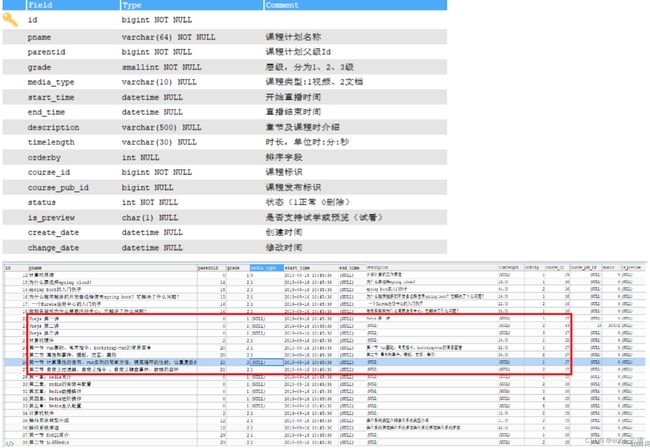This screenshot has height=448, width=650.
Task: Select the parentid field name in schema
Action: tap(46, 52)
